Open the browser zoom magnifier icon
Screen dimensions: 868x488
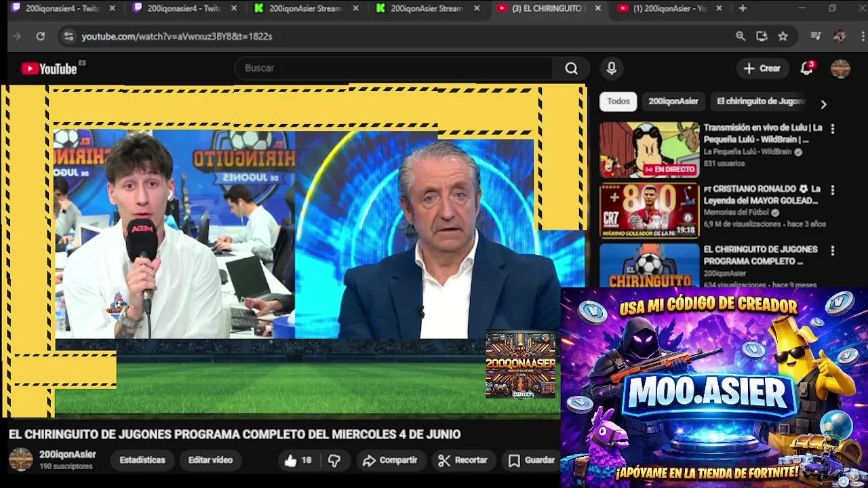(x=740, y=37)
